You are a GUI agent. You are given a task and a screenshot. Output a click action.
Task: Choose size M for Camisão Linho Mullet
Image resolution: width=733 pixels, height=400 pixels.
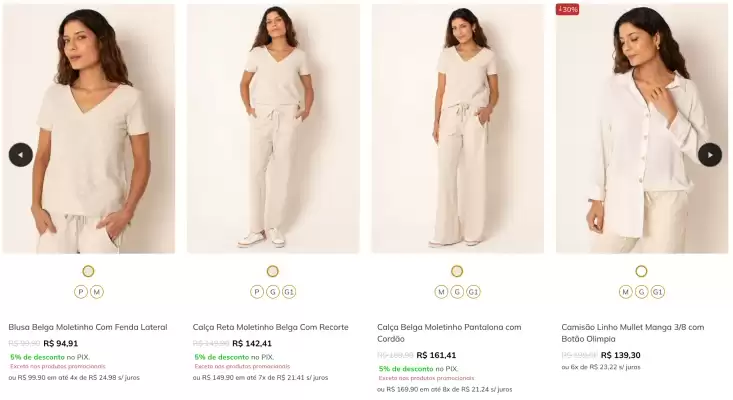click(x=626, y=292)
